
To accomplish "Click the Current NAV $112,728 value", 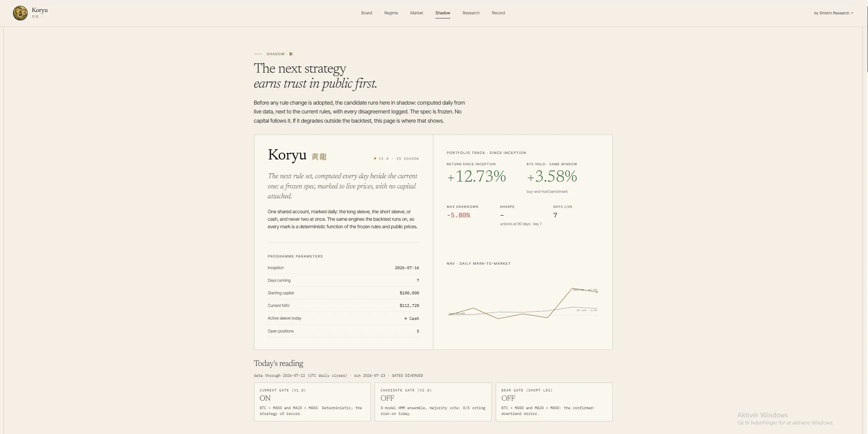I will click(x=409, y=306).
